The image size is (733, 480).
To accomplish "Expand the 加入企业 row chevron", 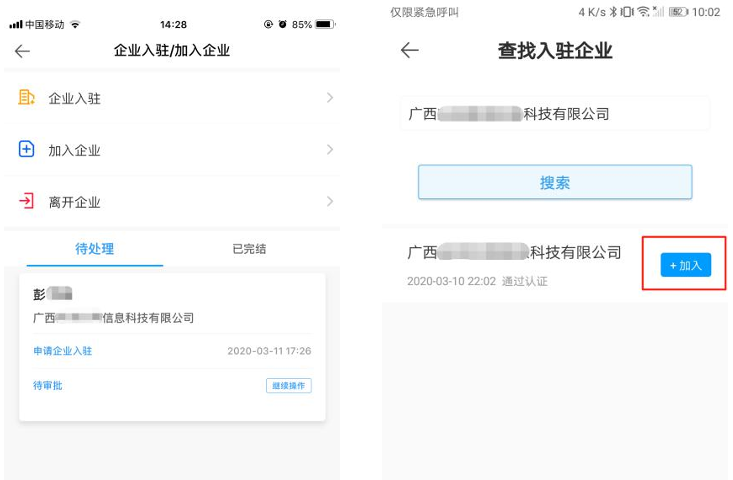I will click(329, 150).
